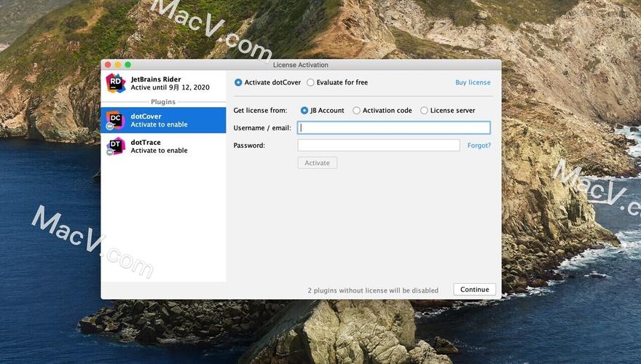
Task: Click the JetBrains Rider RD logo icon
Action: 115,83
